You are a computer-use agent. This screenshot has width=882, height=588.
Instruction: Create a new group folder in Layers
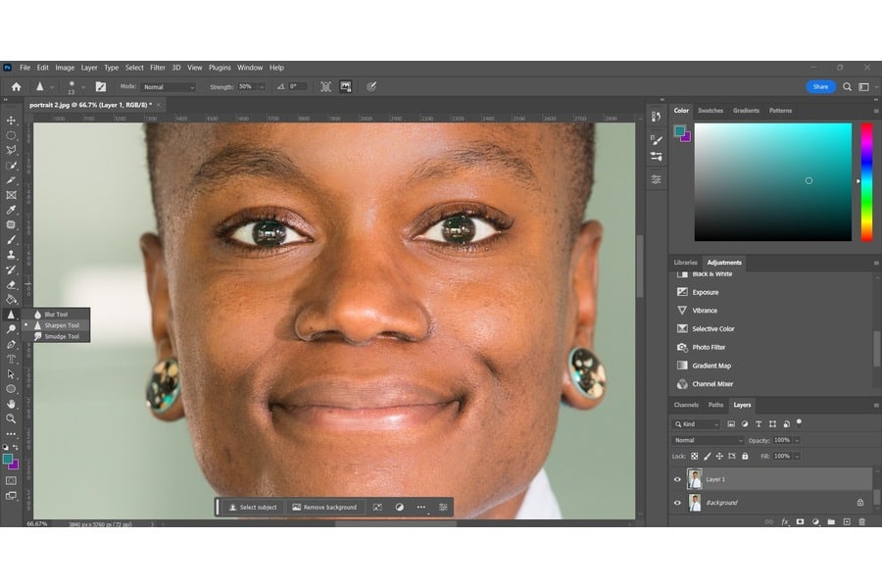coord(831,521)
